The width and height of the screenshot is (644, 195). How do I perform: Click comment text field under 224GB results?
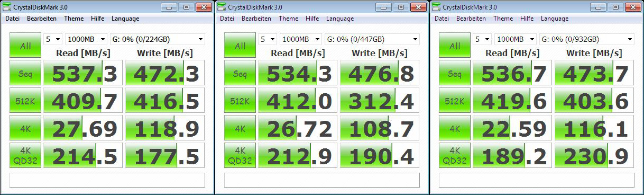[x=107, y=180]
